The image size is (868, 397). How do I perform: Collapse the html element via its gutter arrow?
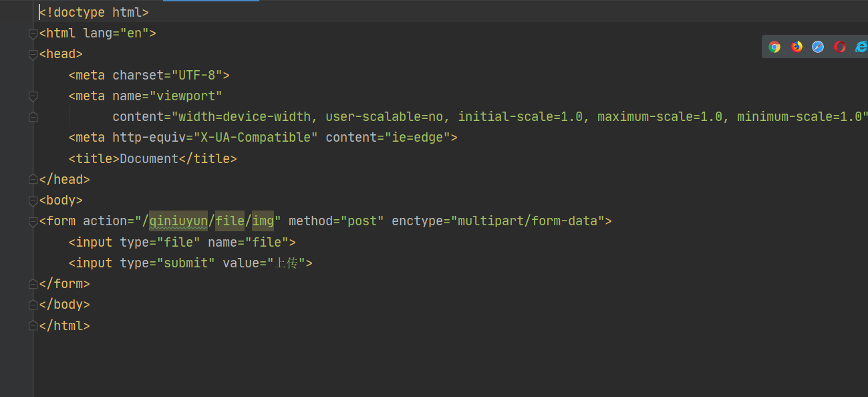click(x=32, y=33)
